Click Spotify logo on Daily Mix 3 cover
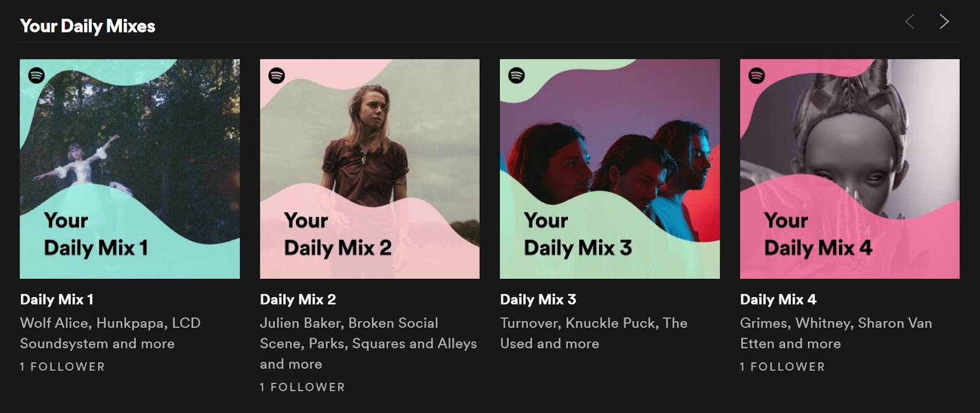This screenshot has width=980, height=413. pos(517,75)
